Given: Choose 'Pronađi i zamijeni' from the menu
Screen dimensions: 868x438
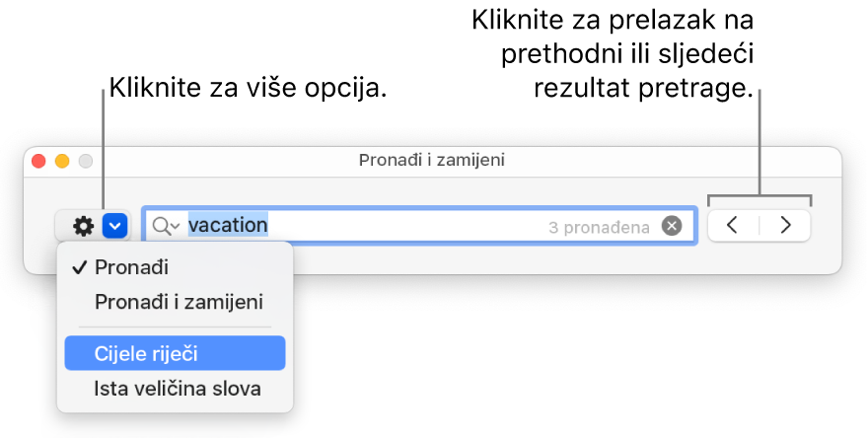Looking at the screenshot, I should [x=179, y=302].
